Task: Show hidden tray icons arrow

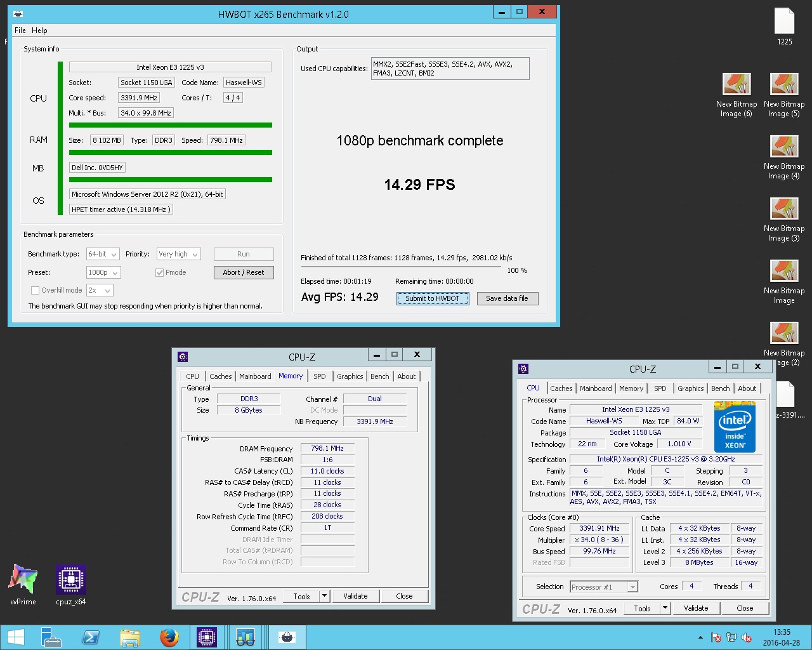Action: 700,638
